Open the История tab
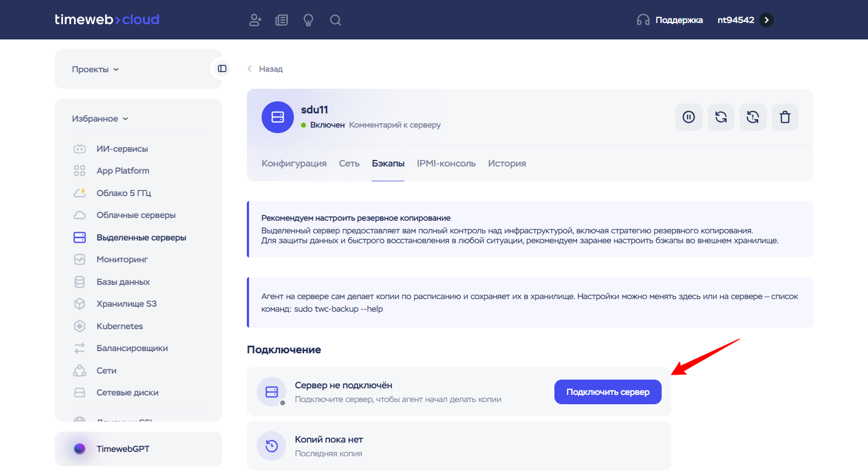 pos(507,164)
